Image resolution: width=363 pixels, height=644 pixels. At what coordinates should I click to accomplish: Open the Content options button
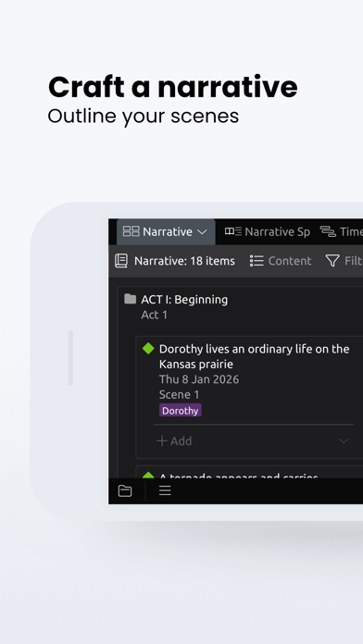coord(281,261)
